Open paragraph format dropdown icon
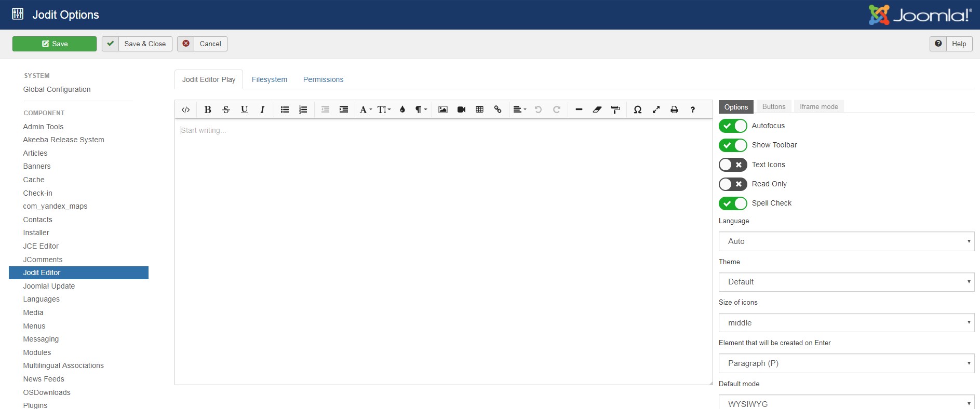This screenshot has width=980, height=409. click(421, 110)
